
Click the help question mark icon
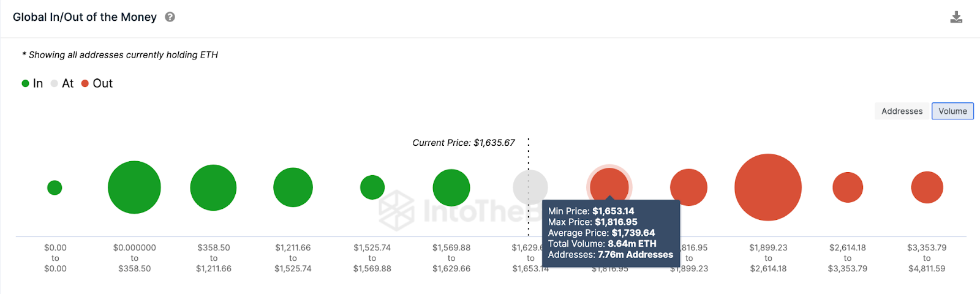click(x=170, y=17)
